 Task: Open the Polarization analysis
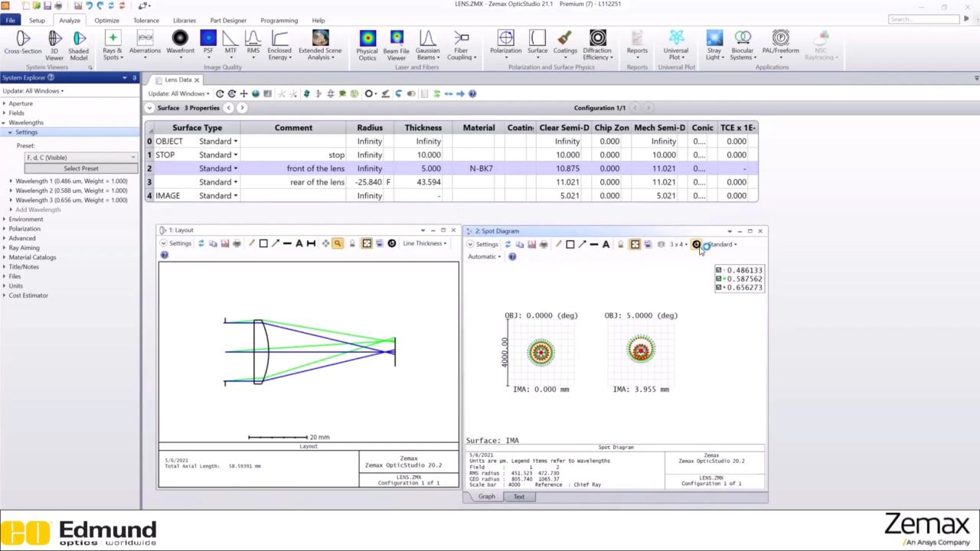pos(505,43)
